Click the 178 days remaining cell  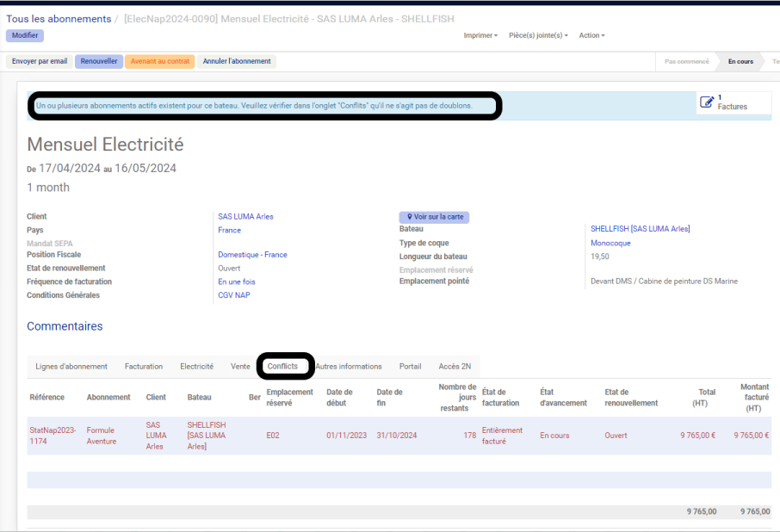(x=470, y=436)
